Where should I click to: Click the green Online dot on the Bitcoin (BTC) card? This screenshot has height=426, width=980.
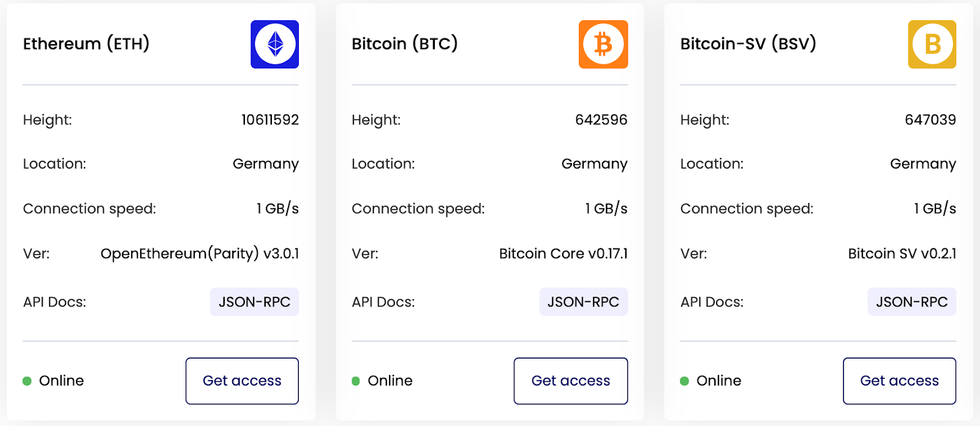point(356,381)
